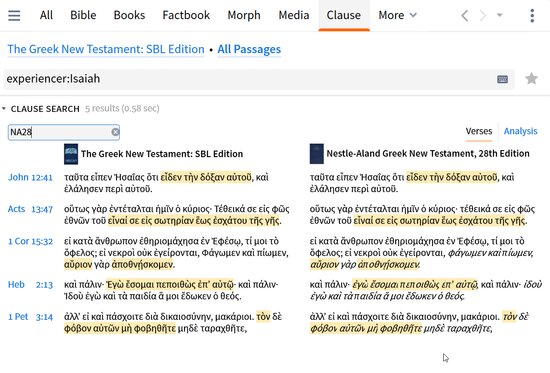Switch to the Morph search tab

[244, 15]
